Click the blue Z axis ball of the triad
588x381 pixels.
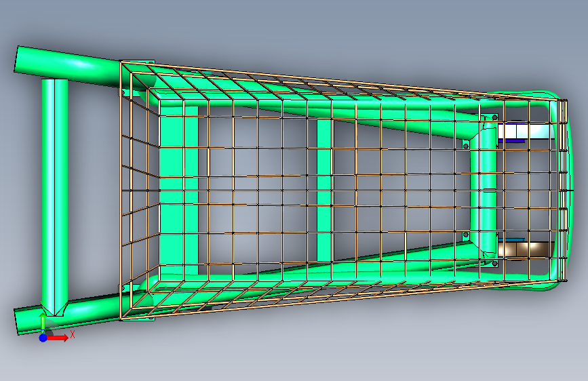click(x=43, y=338)
